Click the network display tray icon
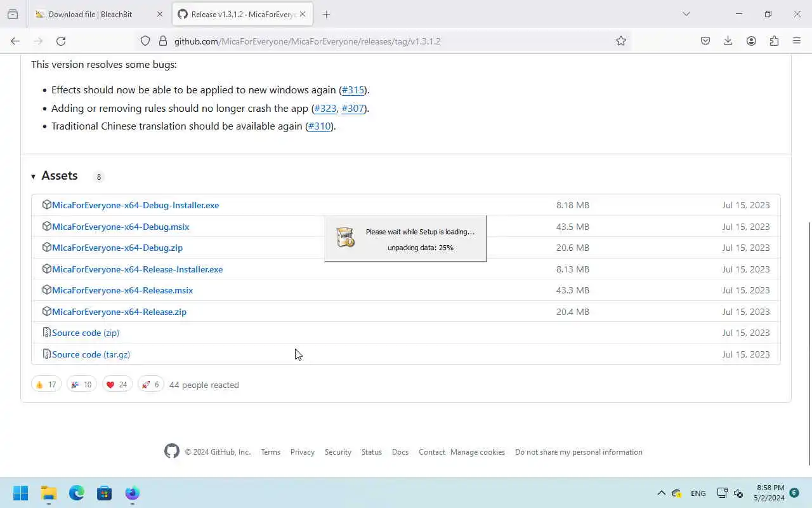 tap(722, 493)
